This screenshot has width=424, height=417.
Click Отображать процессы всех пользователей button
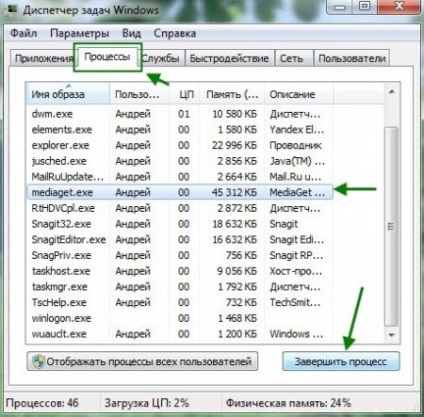click(x=142, y=361)
